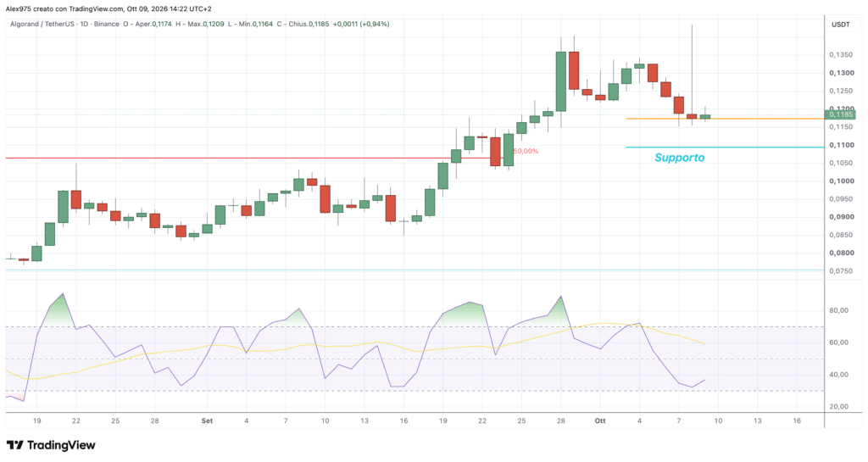Image resolution: width=868 pixels, height=462 pixels.
Task: Select the green 0,1185 current price tag
Action: coord(840,115)
